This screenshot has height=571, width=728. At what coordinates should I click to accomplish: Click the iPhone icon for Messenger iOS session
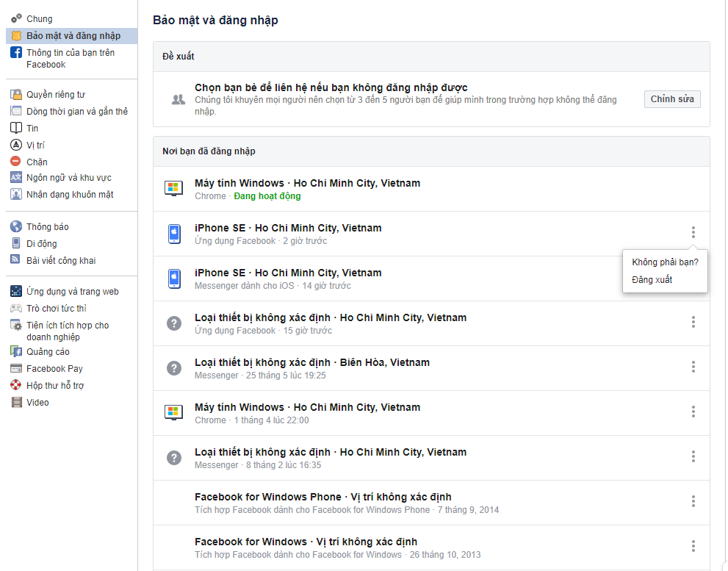pos(174,279)
